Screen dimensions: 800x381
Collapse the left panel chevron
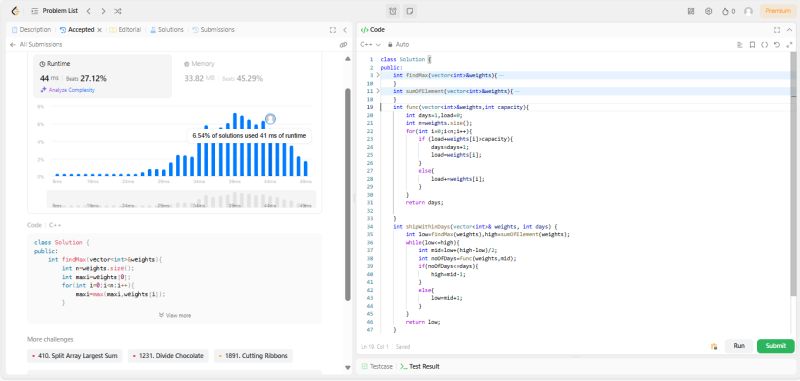tap(345, 30)
